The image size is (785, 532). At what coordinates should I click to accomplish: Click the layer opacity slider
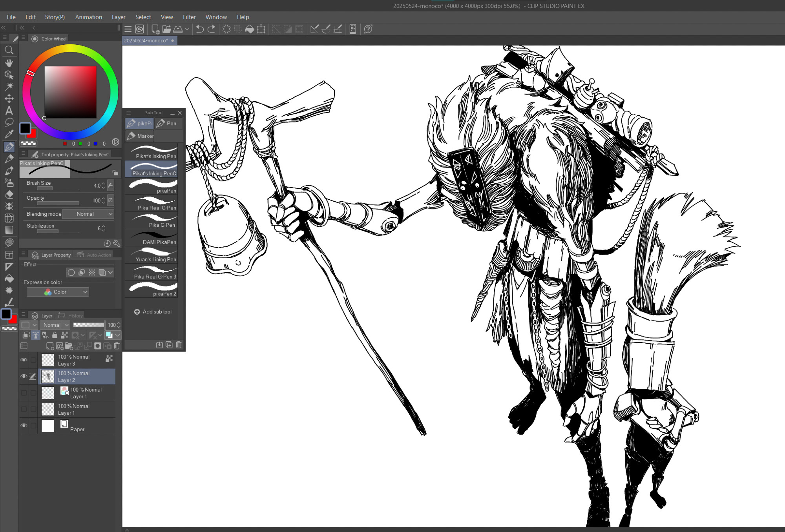[89, 325]
